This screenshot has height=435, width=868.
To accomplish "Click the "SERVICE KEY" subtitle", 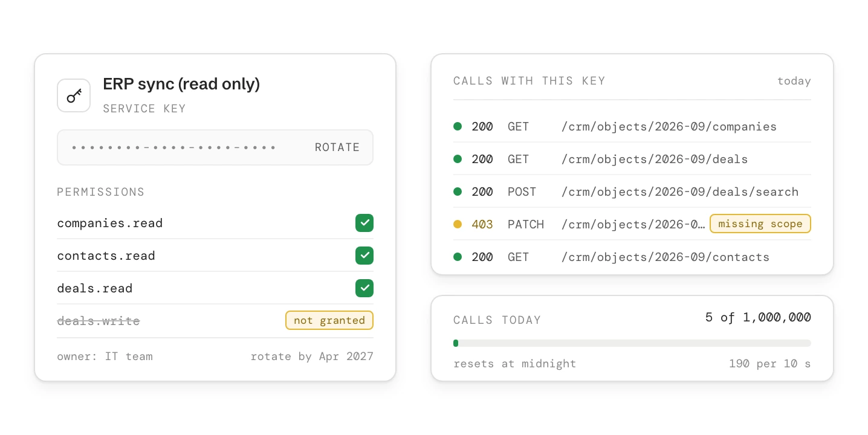I will pyautogui.click(x=144, y=109).
